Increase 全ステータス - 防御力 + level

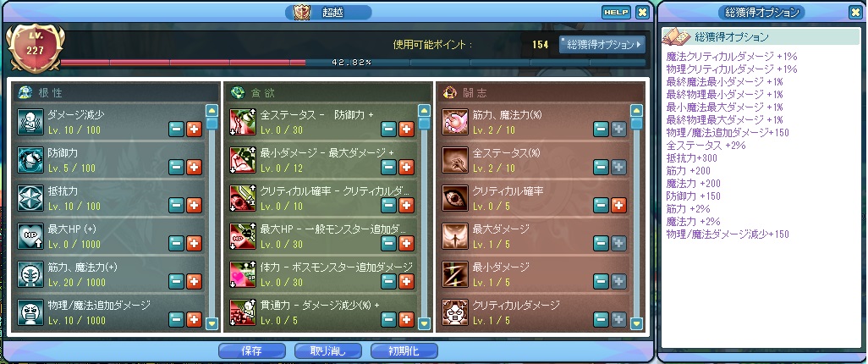407,129
